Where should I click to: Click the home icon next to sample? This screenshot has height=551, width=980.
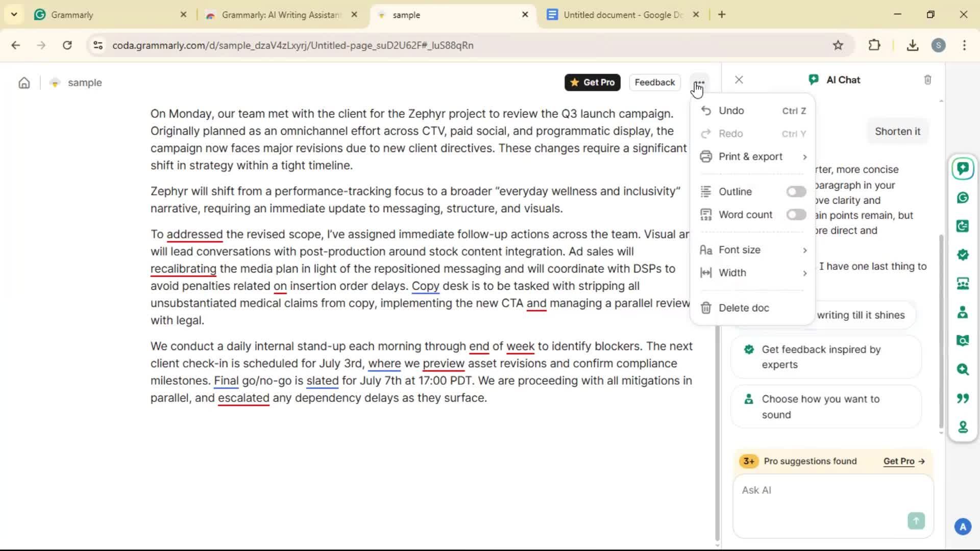pyautogui.click(x=24, y=83)
